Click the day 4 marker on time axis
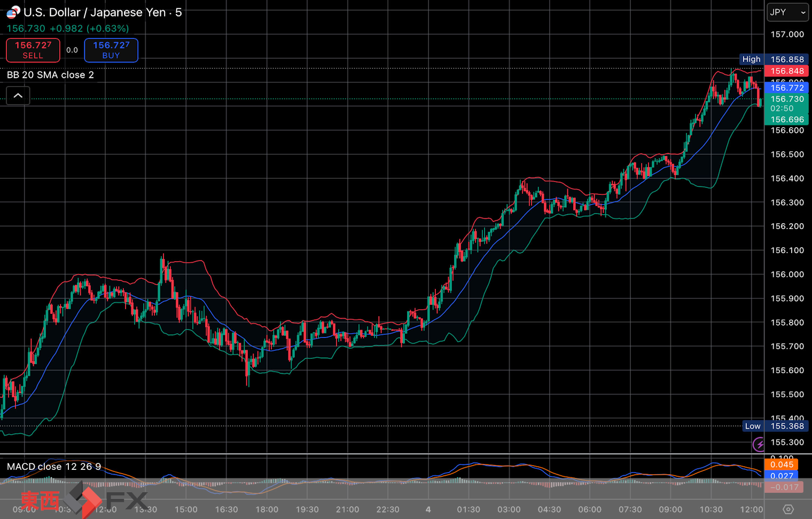The width and height of the screenshot is (812, 519). tap(428, 509)
